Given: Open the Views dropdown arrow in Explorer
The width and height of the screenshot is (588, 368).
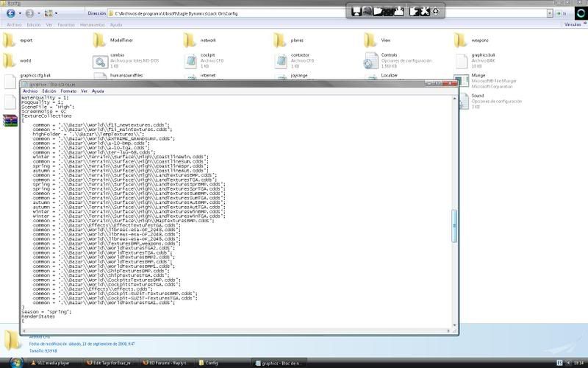Looking at the screenshot, I should pos(57,13).
